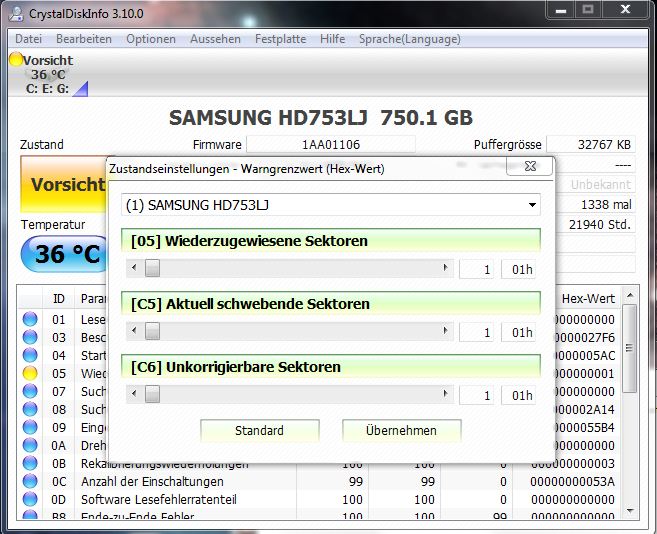This screenshot has height=534, width=657.
Task: Click the 1338 mal power-on count field
Action: (x=595, y=205)
